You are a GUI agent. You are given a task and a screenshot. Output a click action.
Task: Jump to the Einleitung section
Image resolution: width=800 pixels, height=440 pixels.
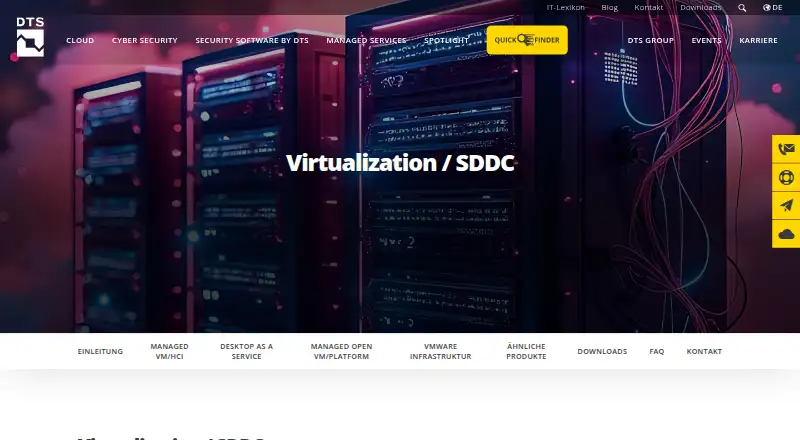(101, 351)
